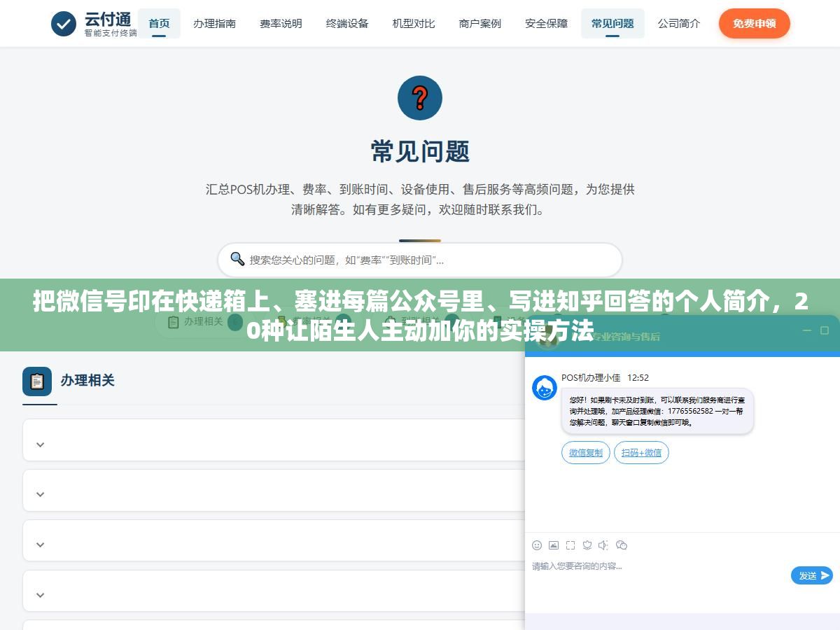Focus the 搜索您关心的问题 search field
Viewport: 840px width, 630px height.
(x=420, y=260)
